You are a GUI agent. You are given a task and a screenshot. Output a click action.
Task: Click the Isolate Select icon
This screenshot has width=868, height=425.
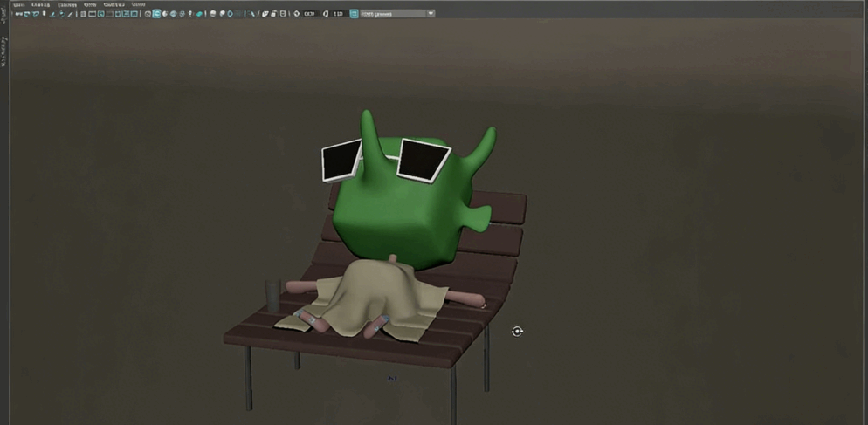click(251, 14)
